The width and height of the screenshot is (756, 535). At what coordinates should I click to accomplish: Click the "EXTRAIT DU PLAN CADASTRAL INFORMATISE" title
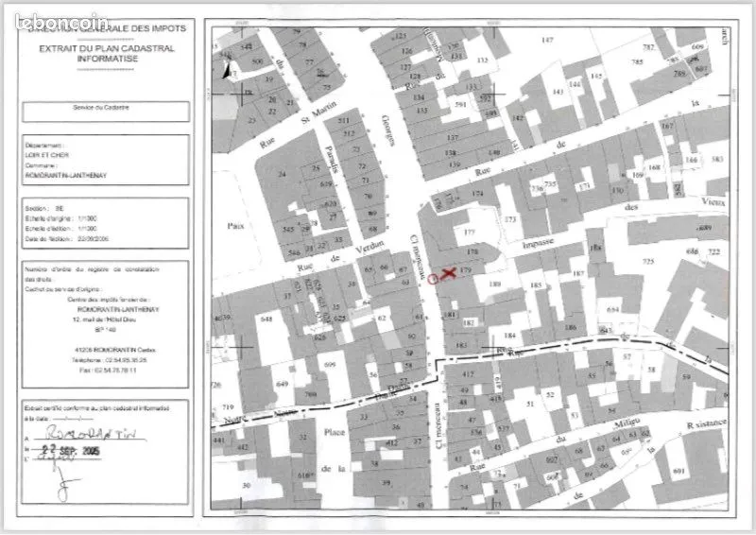[x=107, y=54]
